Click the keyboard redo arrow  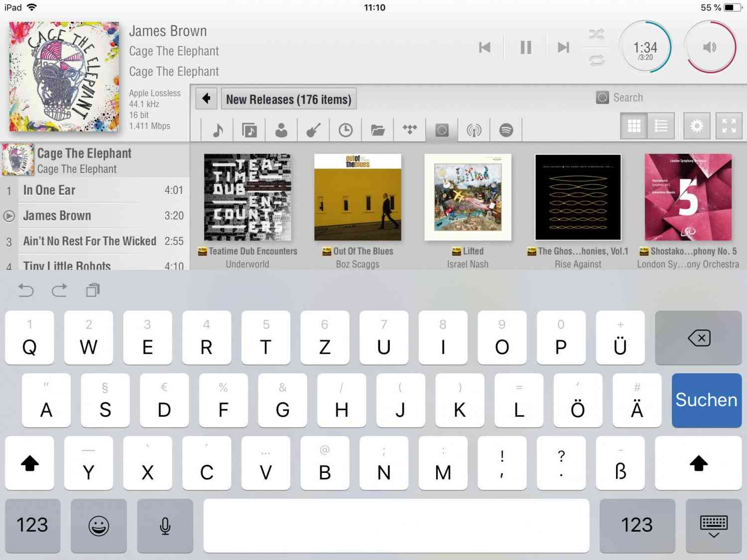pyautogui.click(x=59, y=290)
